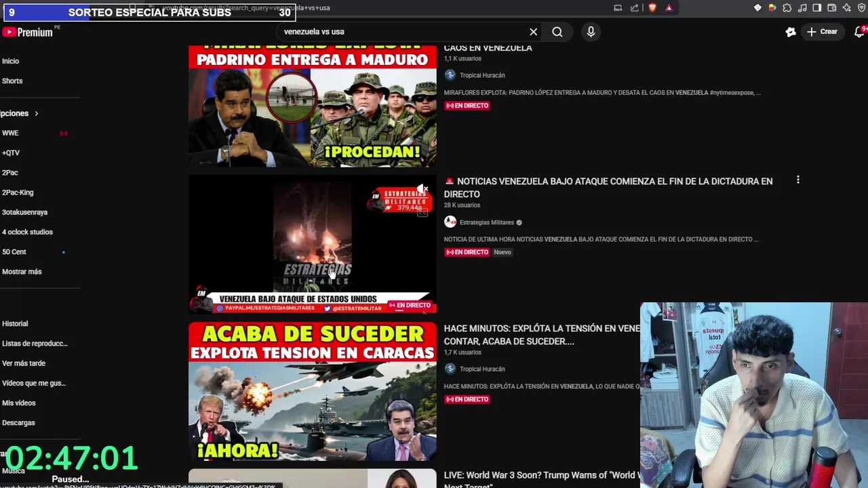The image size is (868, 488).
Task: Open the WWE subscription channel
Action: point(10,133)
